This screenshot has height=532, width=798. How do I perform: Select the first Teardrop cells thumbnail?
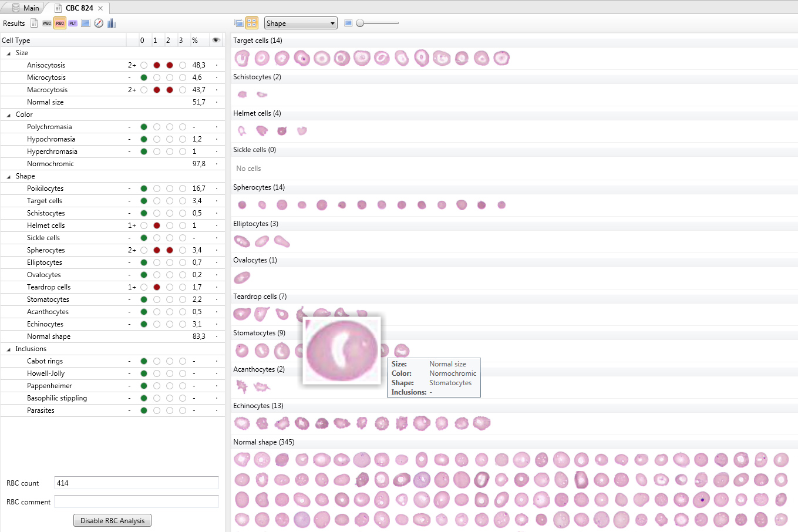point(242,314)
